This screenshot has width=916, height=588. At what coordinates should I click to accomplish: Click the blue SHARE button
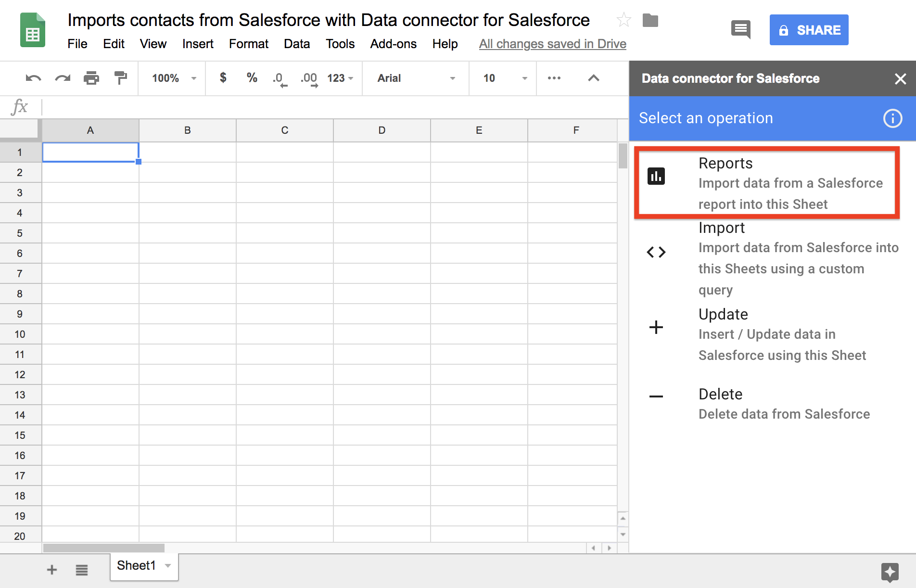(809, 30)
